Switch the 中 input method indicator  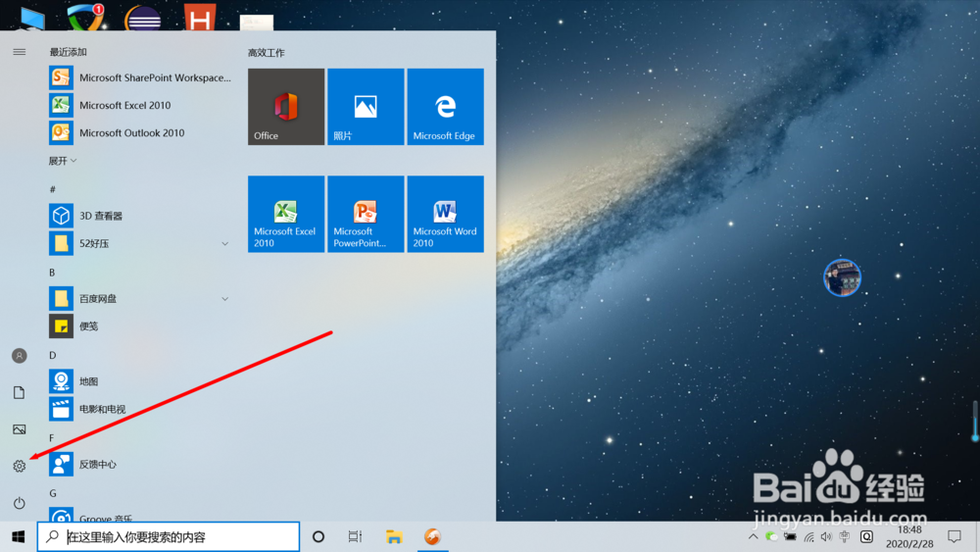[845, 536]
